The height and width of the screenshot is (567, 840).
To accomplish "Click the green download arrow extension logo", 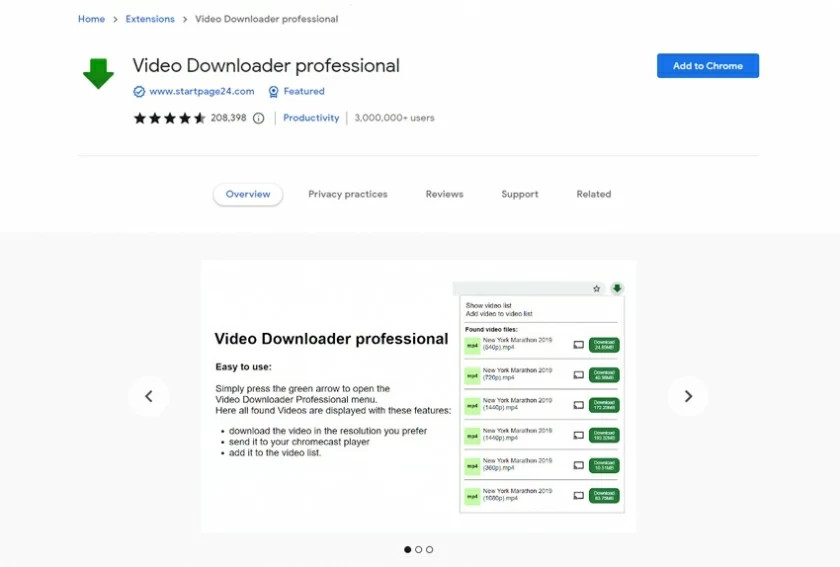I will pyautogui.click(x=99, y=73).
